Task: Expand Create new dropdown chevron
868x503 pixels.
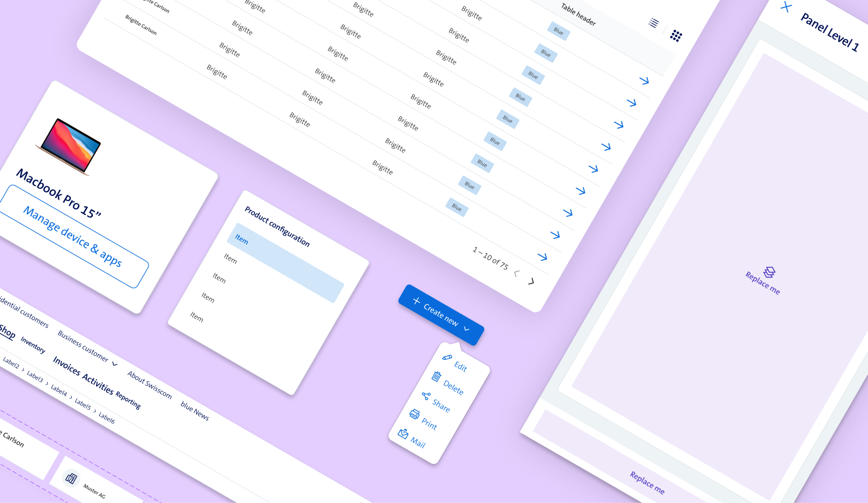Action: click(467, 329)
